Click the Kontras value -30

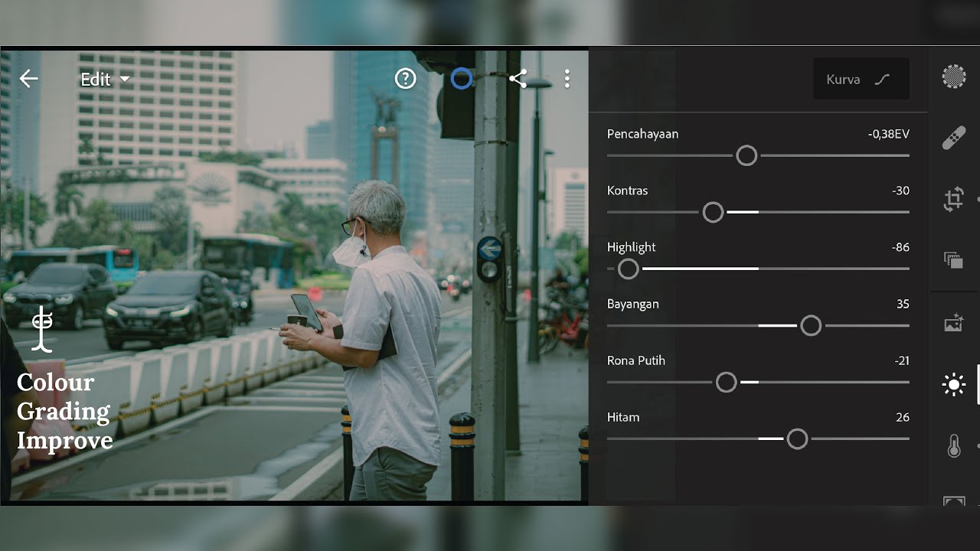(x=901, y=191)
